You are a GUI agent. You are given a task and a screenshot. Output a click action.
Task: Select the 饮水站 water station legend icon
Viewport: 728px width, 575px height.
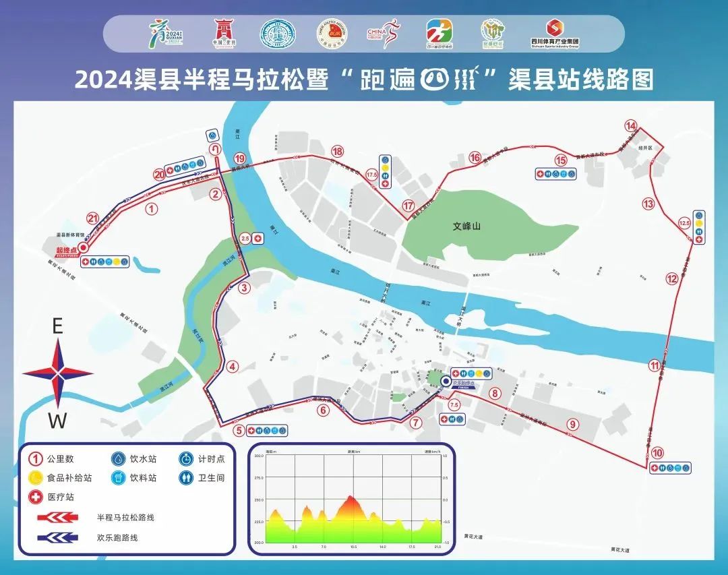coord(118,458)
